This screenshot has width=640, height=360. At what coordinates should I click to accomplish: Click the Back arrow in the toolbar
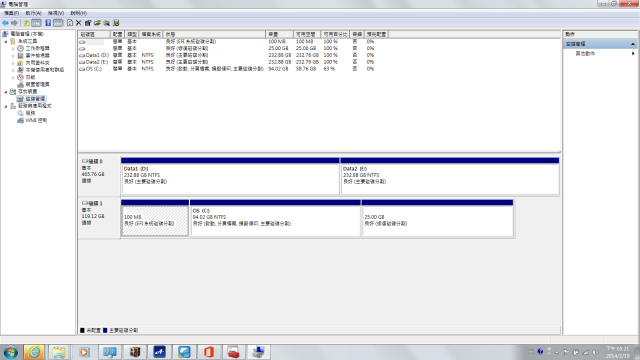(x=5, y=23)
